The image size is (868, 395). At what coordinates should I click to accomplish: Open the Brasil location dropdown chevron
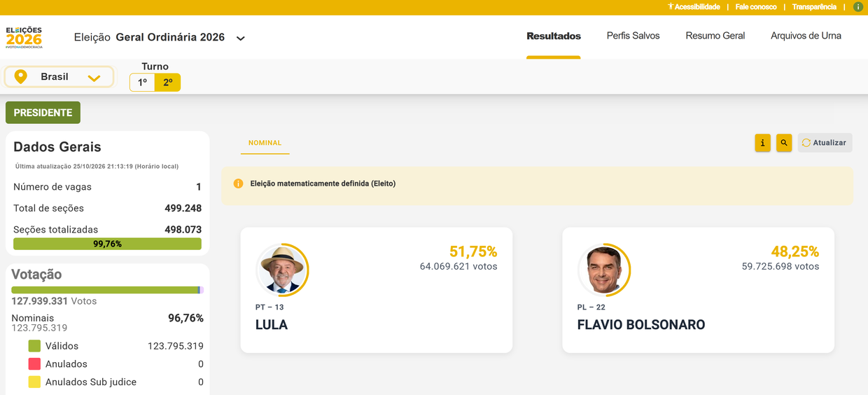pos(94,78)
